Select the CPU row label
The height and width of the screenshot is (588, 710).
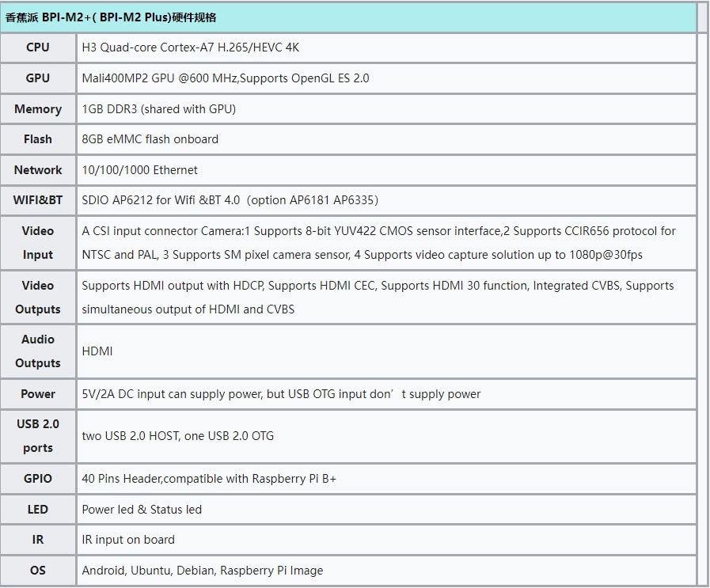(x=37, y=47)
